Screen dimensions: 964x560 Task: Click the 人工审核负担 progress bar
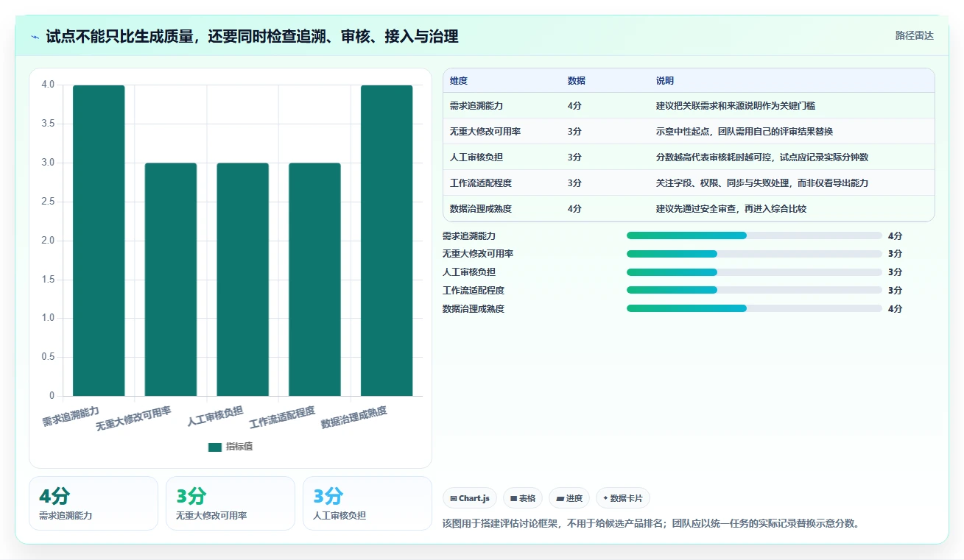click(x=754, y=272)
